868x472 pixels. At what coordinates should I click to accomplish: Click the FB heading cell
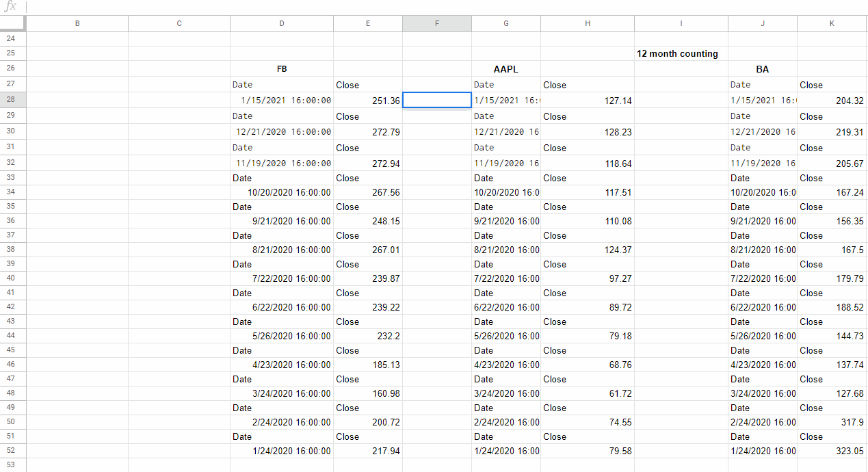pos(282,69)
